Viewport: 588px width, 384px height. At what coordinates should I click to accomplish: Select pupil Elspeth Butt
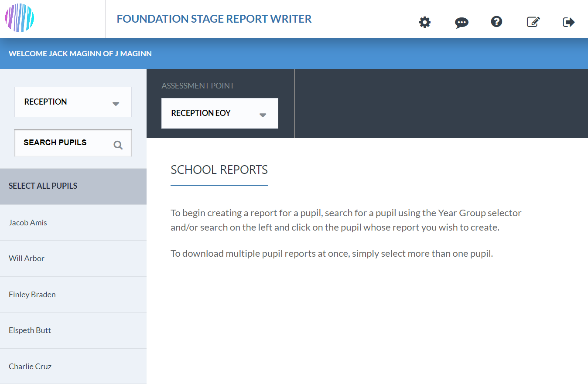tap(73, 330)
